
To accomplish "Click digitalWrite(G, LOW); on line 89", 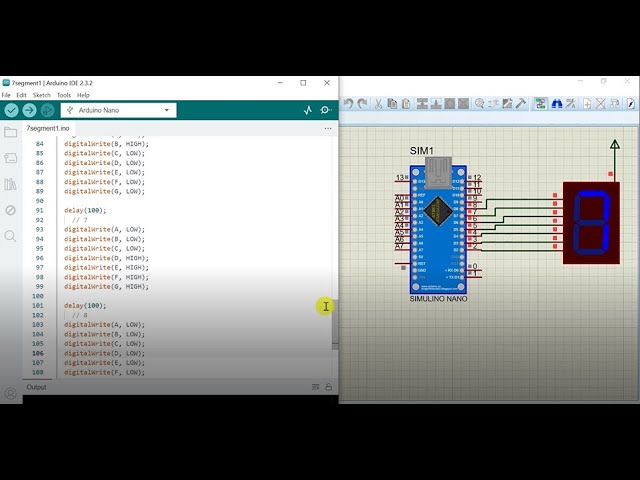I will pos(104,191).
